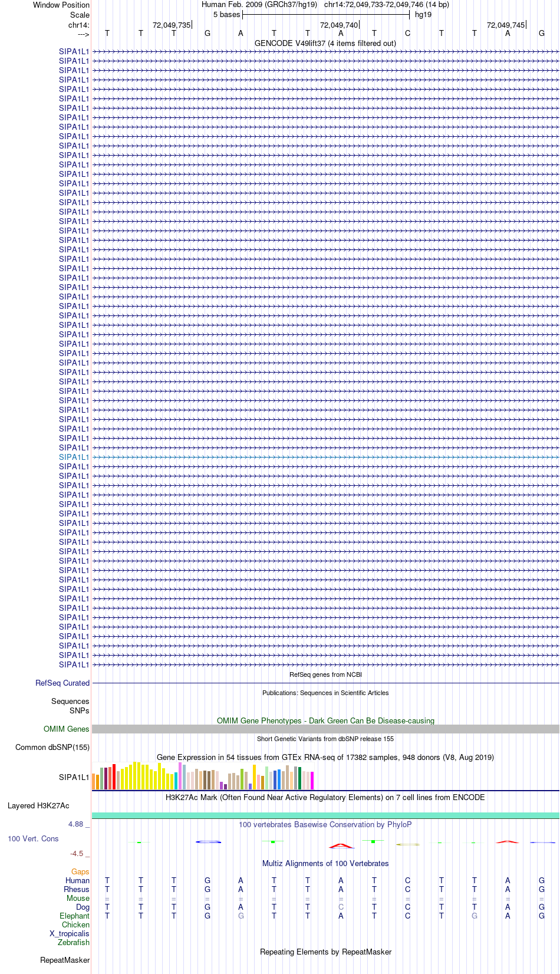The height and width of the screenshot is (974, 560).
Task: Open 'Repeating Elements by RepeatMasker' track title
Action: [325, 952]
